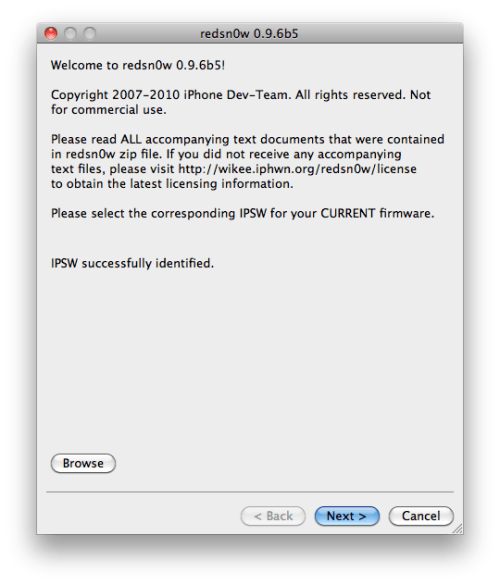This screenshot has width=500, height=585.
Task: Click the 'IPSW successfully identified.' status message
Action: (x=132, y=263)
